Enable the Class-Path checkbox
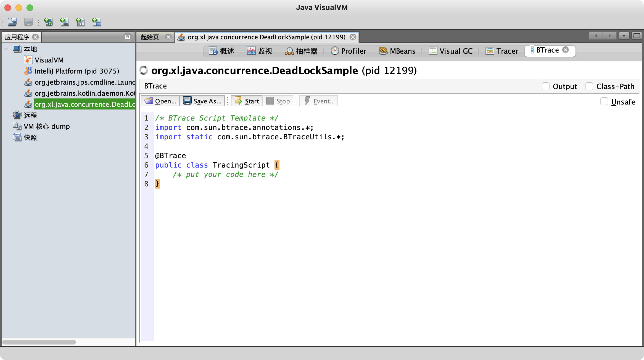 coord(589,86)
